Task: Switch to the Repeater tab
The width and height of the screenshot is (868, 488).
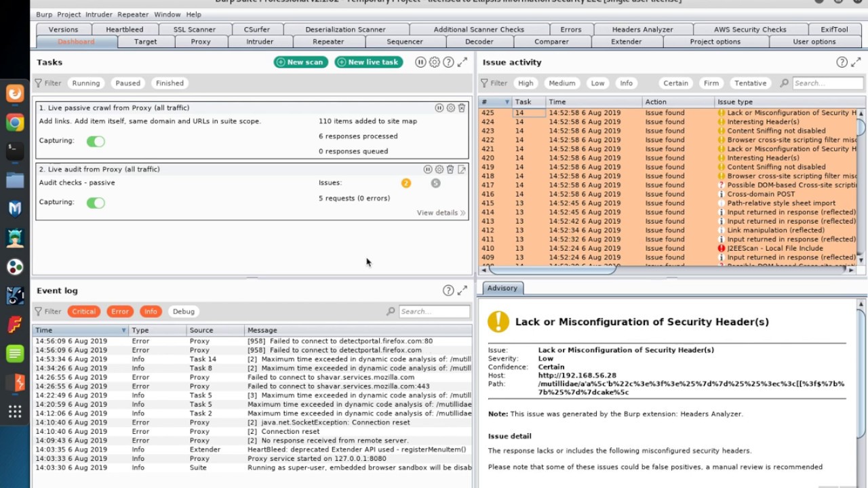Action: click(328, 42)
